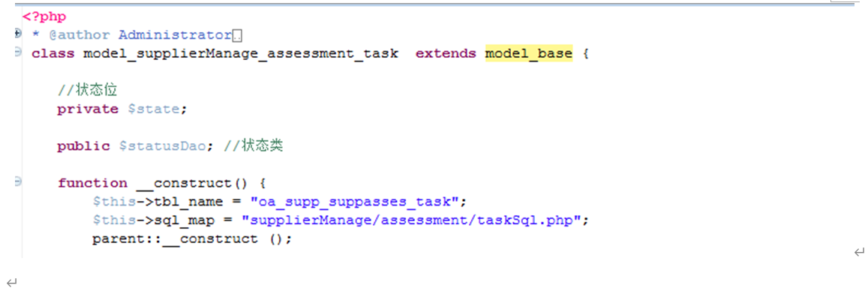The height and width of the screenshot is (291, 868).
Task: Click the "oa_supp_suppasses_task" string literal
Action: point(355,202)
